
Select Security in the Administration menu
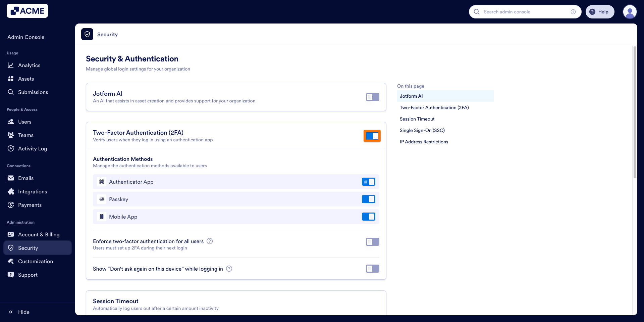pyautogui.click(x=29, y=248)
